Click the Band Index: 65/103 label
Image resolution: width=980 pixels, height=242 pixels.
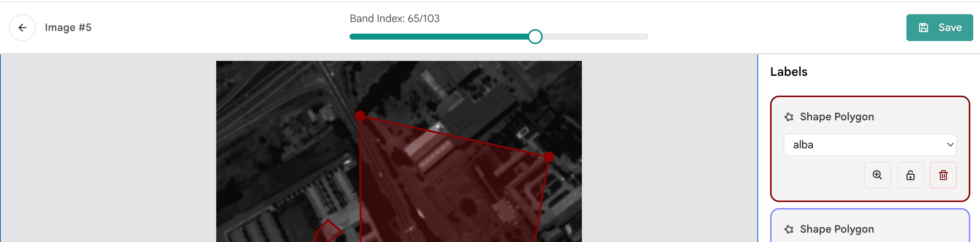point(394,19)
